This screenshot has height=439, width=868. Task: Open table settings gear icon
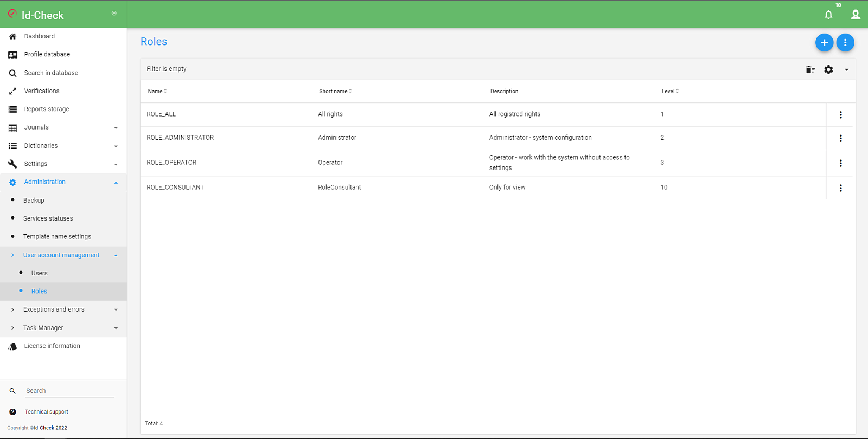click(x=828, y=69)
